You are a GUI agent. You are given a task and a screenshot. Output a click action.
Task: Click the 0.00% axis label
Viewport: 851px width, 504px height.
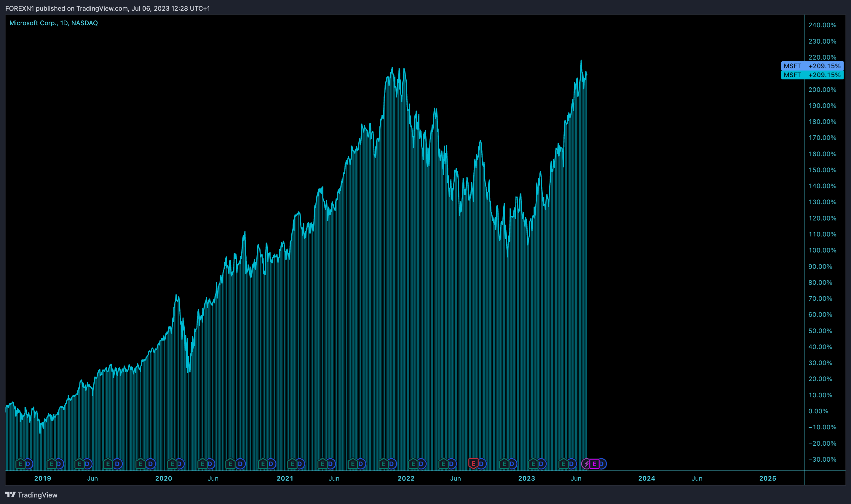point(818,411)
